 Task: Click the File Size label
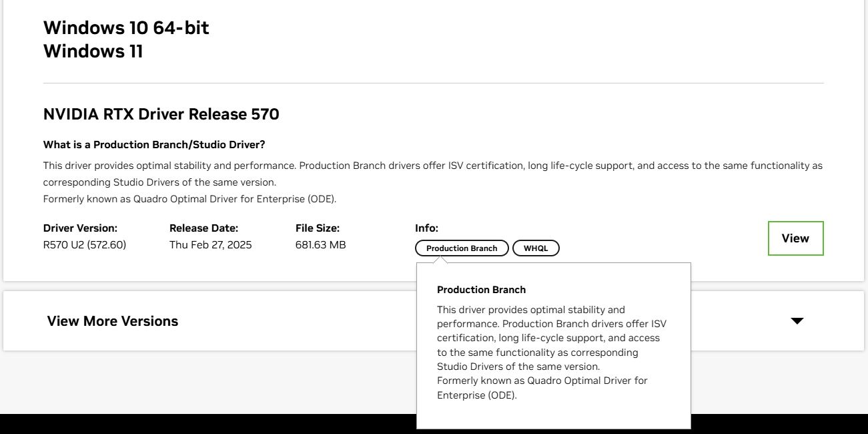click(x=318, y=228)
